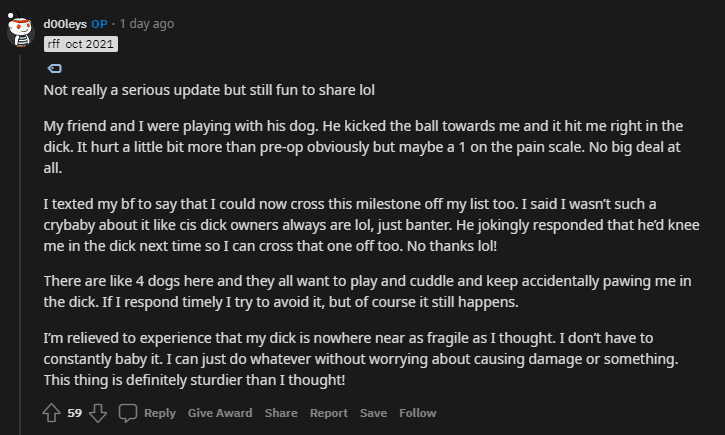Downvote the comment by d00leys

point(98,413)
